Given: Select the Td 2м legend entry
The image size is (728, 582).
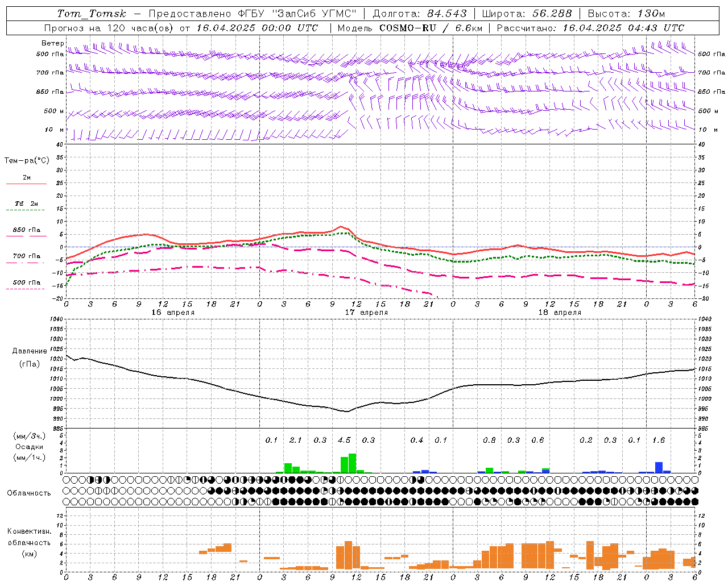Looking at the screenshot, I should [x=26, y=203].
